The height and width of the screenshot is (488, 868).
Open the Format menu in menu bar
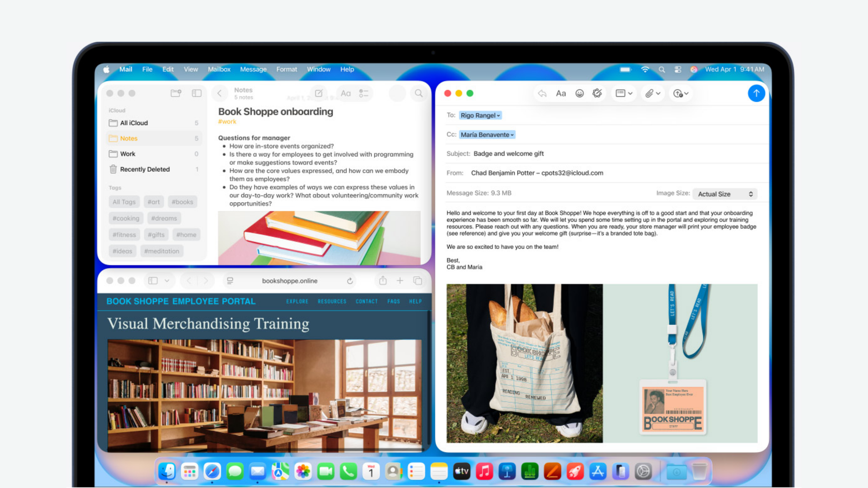point(286,69)
